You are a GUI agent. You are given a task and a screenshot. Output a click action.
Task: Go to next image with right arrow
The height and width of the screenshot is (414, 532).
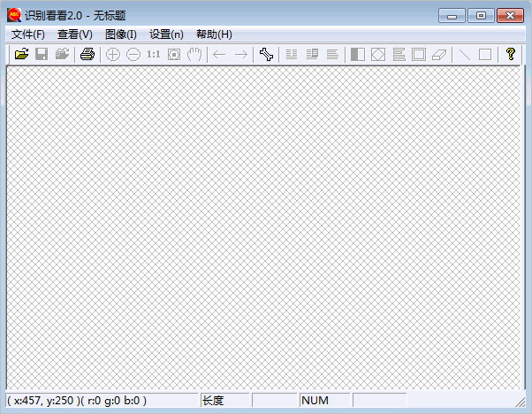pos(241,54)
